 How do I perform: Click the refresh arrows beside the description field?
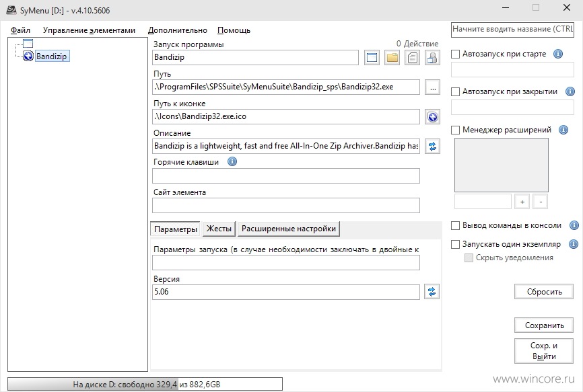click(432, 147)
